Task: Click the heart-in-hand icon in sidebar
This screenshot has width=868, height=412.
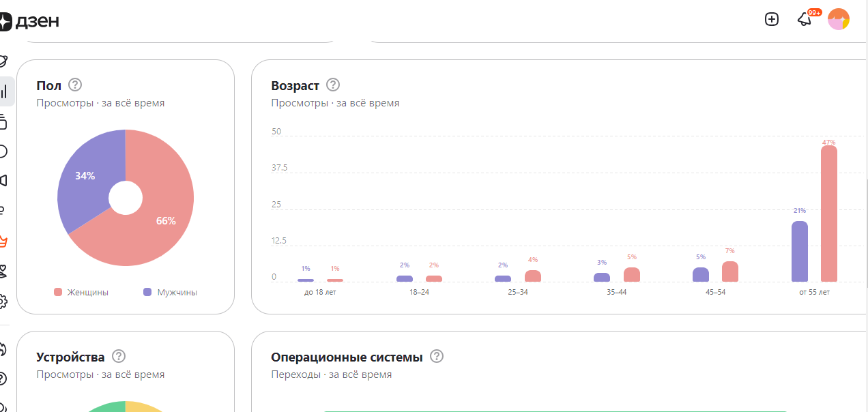Action: point(3,271)
